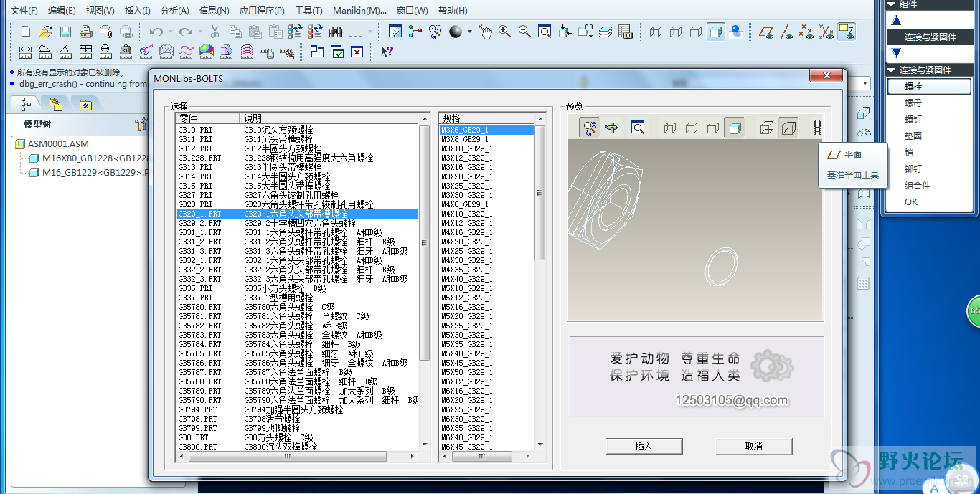Click the Mass properties weight icon
Screen dimensions: 980x494
[x=126, y=52]
